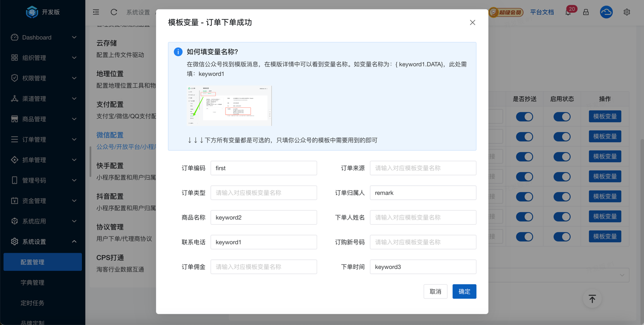Click the 取消 button
644x325 pixels.
[435, 292]
